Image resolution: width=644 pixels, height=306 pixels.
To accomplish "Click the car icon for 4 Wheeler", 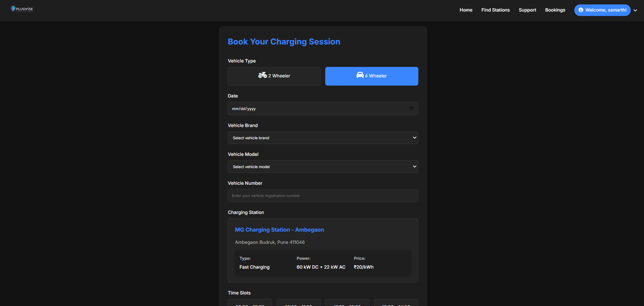I will click(360, 75).
